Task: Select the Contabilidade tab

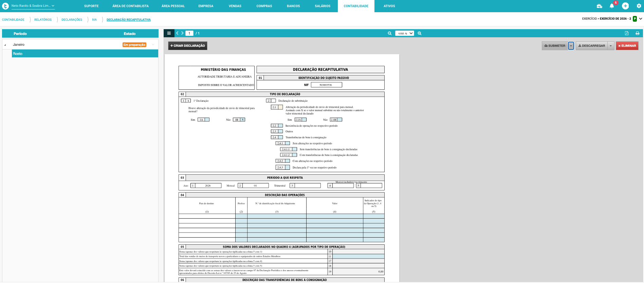Action: pos(356,6)
